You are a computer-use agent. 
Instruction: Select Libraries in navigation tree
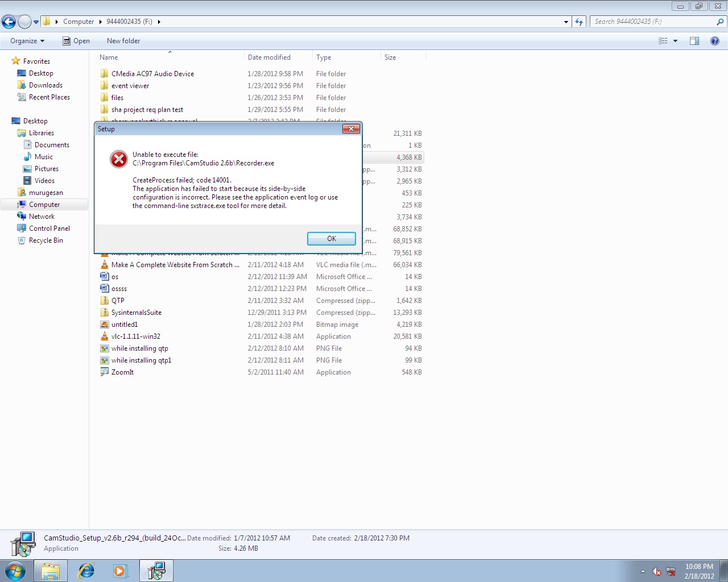42,133
